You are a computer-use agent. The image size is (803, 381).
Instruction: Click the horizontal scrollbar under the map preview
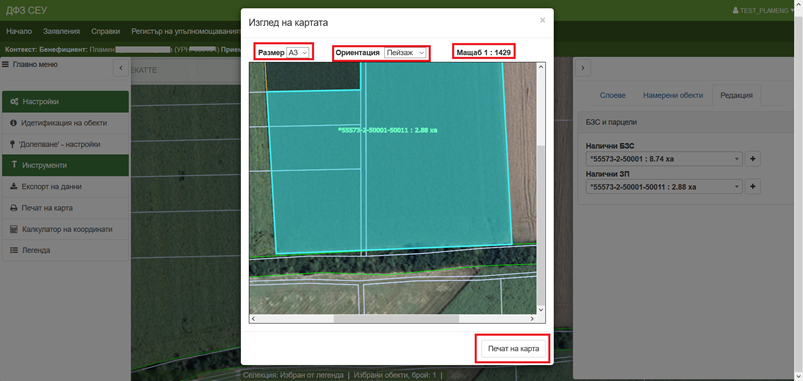click(393, 319)
